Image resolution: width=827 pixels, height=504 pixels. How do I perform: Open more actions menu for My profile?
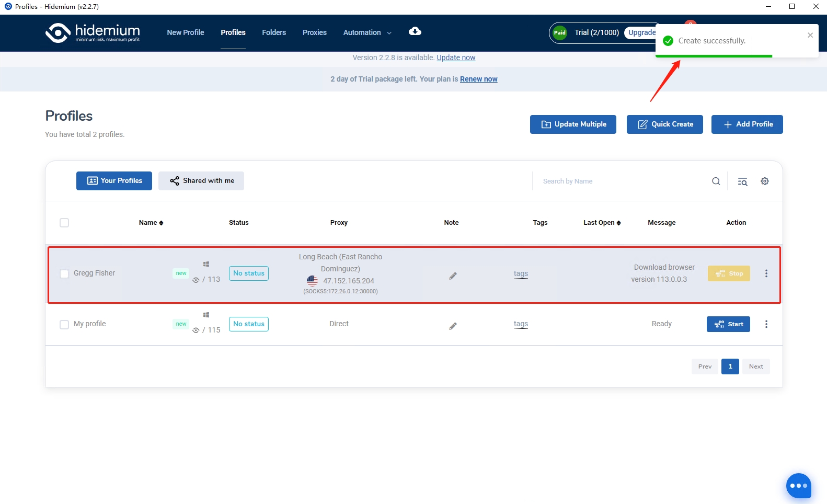click(766, 324)
